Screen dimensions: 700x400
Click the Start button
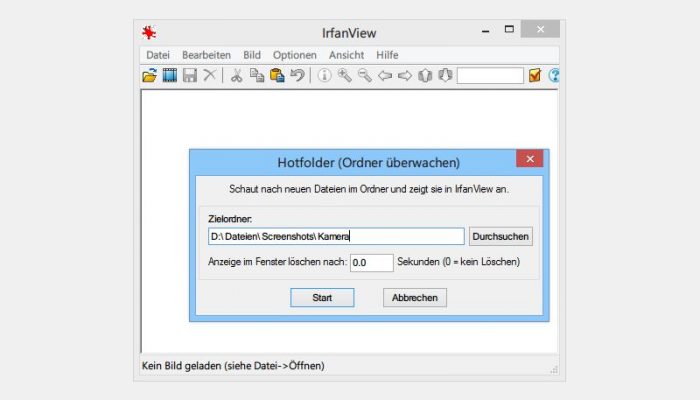(x=322, y=298)
